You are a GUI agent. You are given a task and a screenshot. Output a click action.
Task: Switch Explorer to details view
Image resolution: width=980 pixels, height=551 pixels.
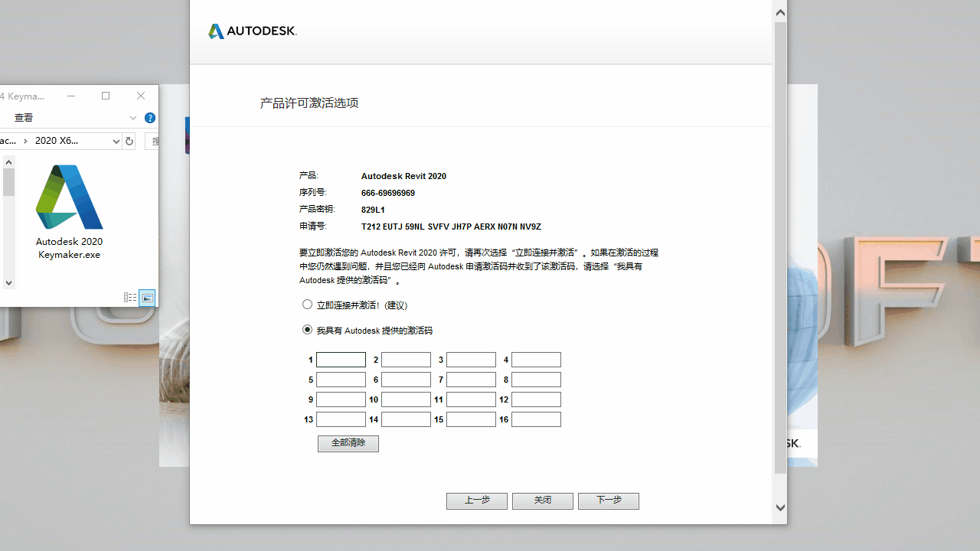(130, 298)
